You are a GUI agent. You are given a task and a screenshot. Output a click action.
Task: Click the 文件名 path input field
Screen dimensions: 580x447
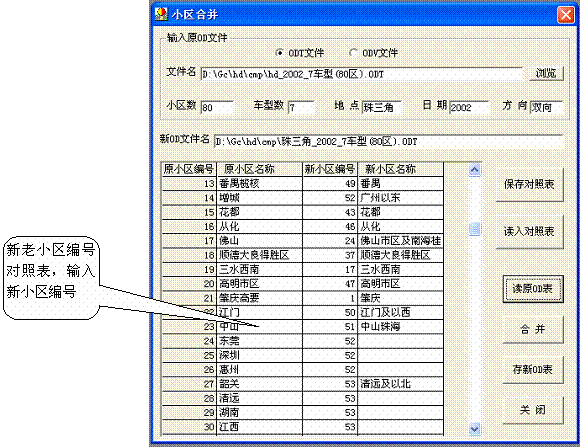[x=361, y=74]
